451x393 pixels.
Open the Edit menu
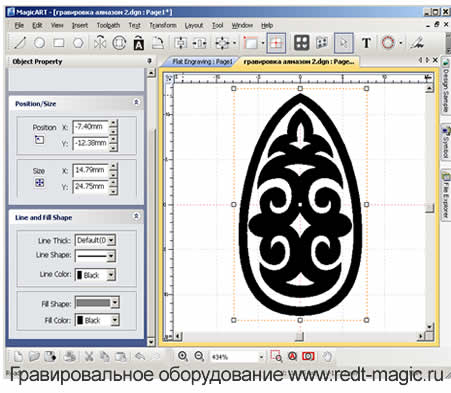37,25
